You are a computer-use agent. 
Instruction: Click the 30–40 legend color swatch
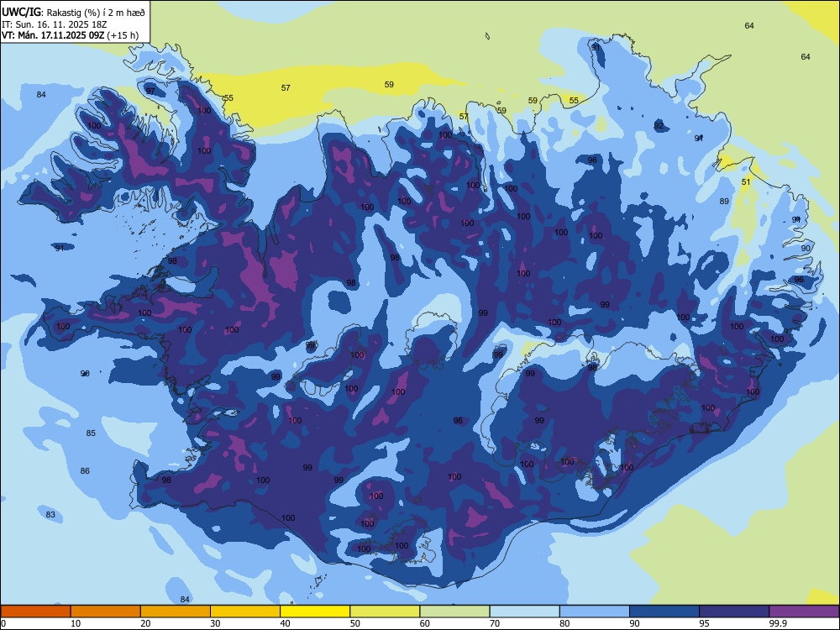[x=245, y=612]
